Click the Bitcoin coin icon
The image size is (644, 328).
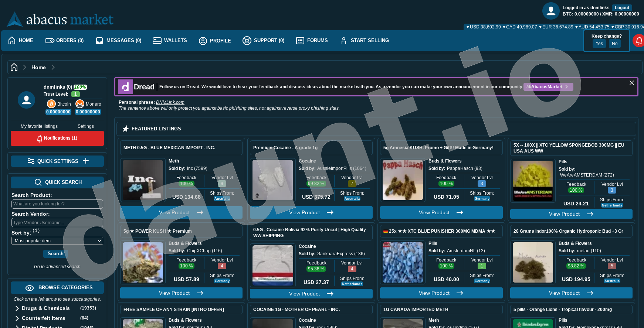[x=51, y=104]
